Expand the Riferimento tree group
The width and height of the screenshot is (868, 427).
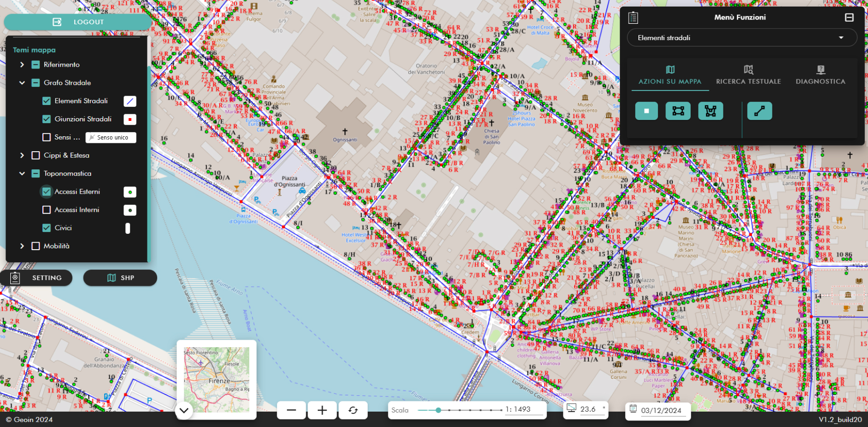pos(22,65)
